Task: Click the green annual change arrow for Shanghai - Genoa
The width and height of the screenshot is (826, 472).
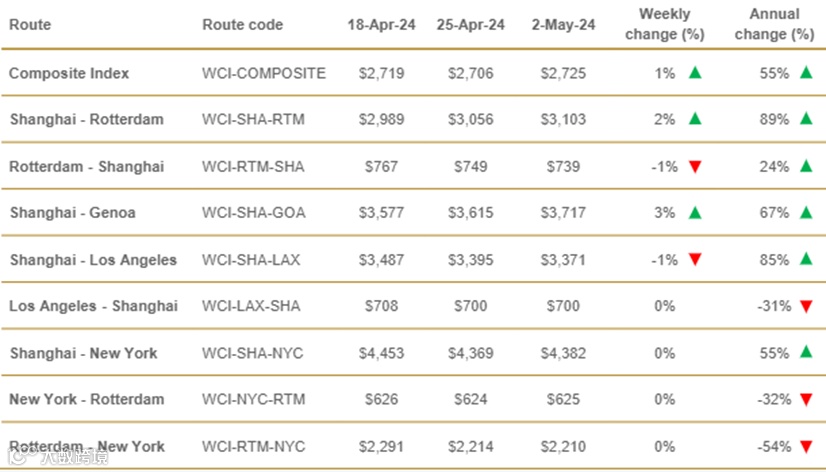Action: click(x=806, y=213)
